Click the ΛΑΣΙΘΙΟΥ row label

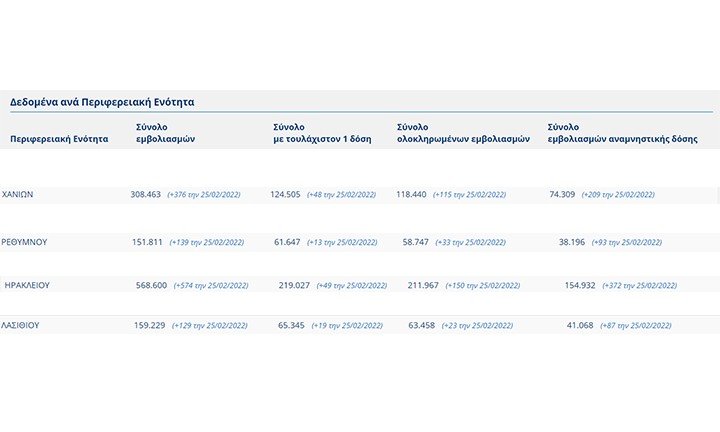click(x=22, y=325)
